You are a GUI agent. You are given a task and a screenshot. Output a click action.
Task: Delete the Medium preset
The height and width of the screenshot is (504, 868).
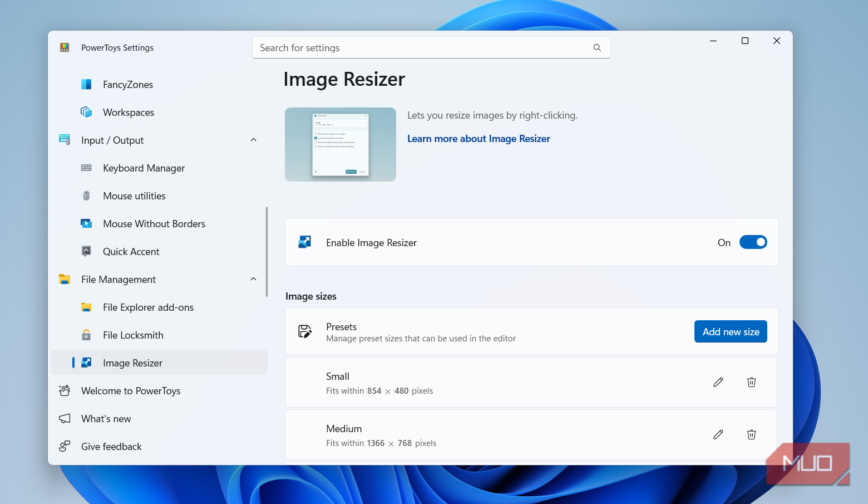coord(752,434)
